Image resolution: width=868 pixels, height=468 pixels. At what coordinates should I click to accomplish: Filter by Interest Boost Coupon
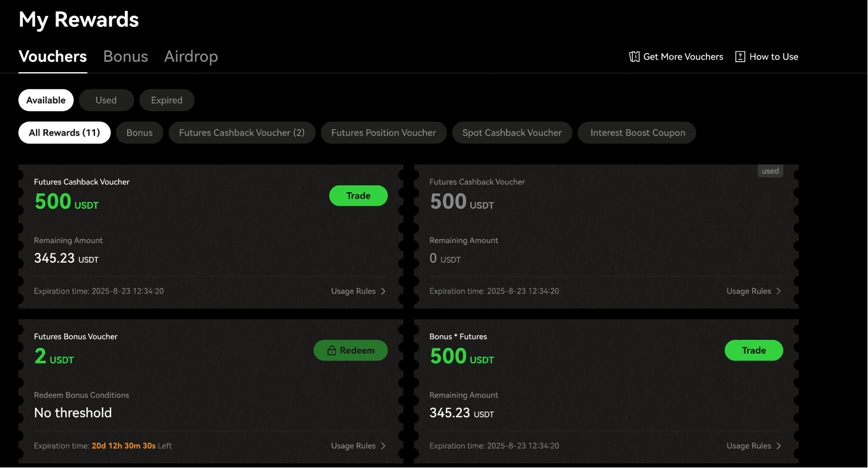point(637,133)
